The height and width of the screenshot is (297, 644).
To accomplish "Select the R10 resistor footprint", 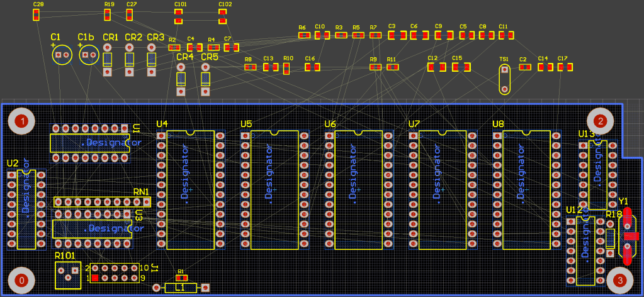I will [x=286, y=67].
